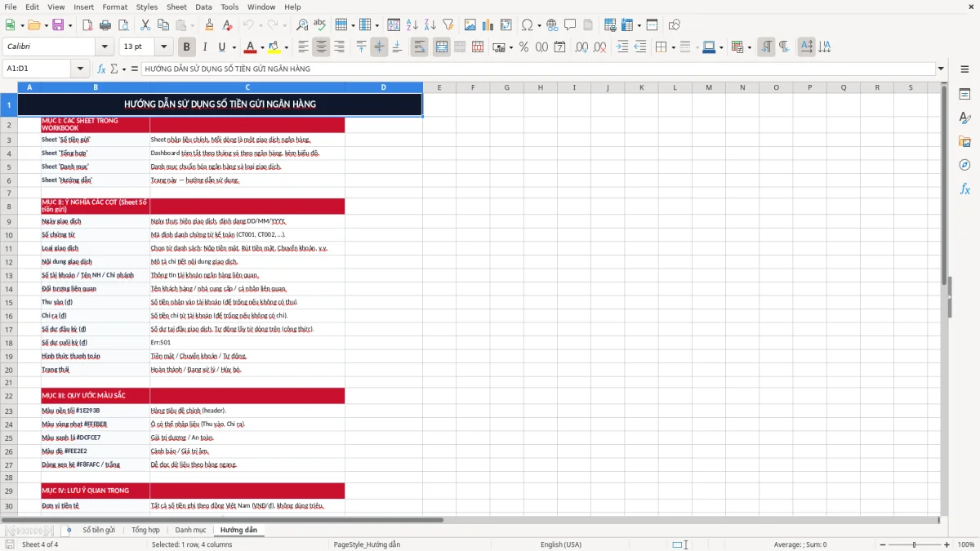Open the Styles menu

[x=147, y=7]
